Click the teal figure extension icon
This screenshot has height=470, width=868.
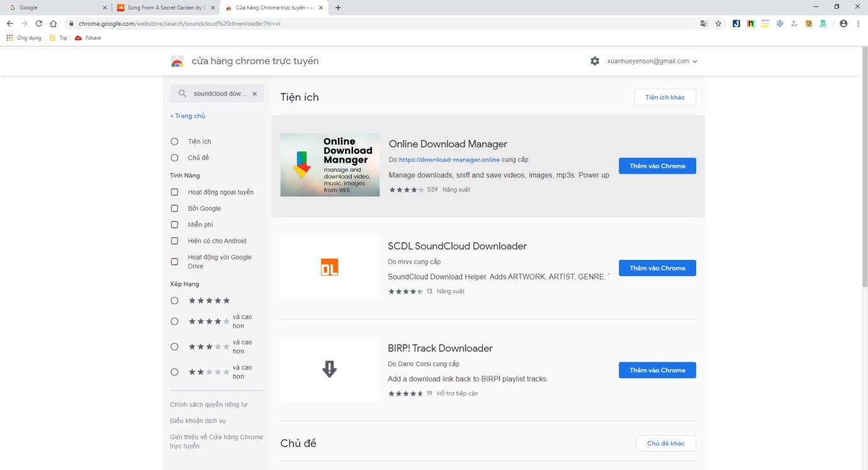click(823, 23)
